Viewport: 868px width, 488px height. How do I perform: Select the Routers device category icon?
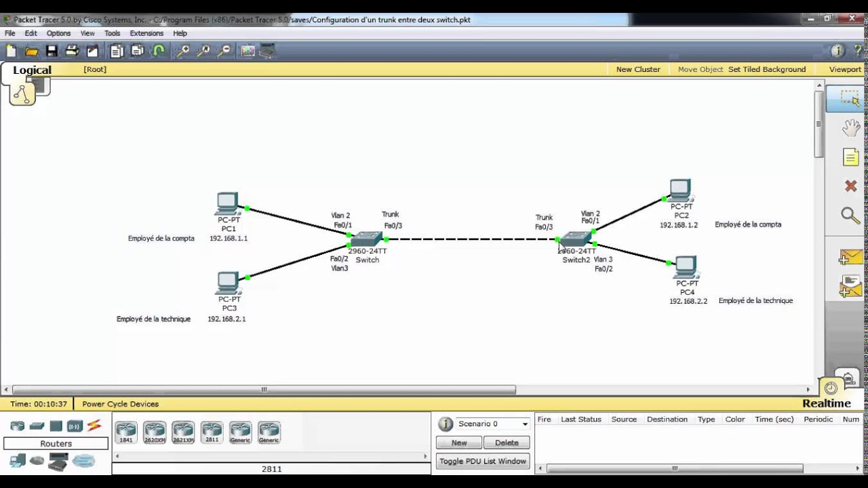[x=18, y=426]
